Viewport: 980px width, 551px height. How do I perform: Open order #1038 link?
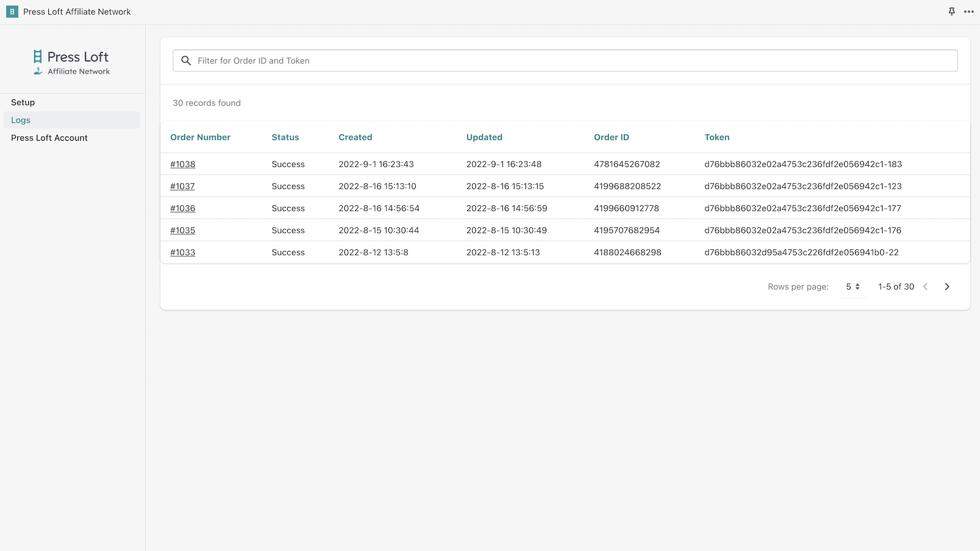(183, 164)
